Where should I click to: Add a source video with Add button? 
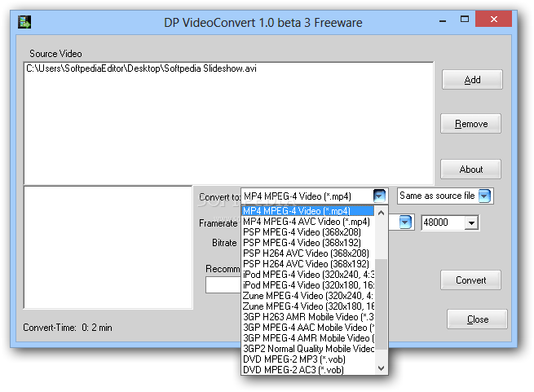click(x=472, y=80)
